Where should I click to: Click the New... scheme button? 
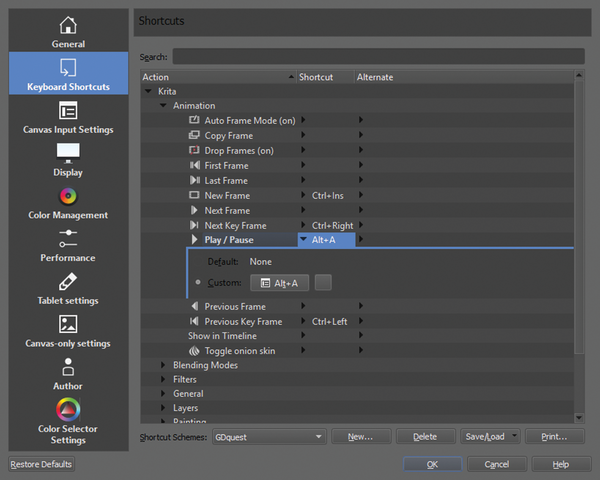[361, 436]
